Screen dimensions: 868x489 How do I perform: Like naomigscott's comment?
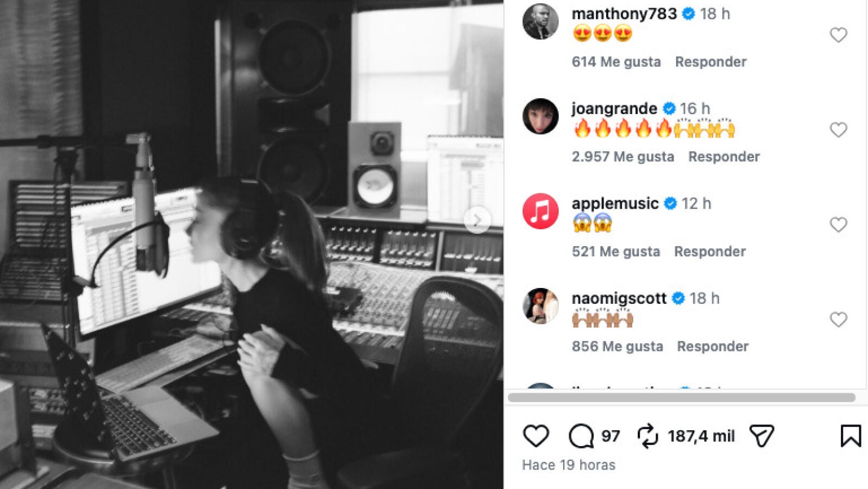tap(838, 319)
